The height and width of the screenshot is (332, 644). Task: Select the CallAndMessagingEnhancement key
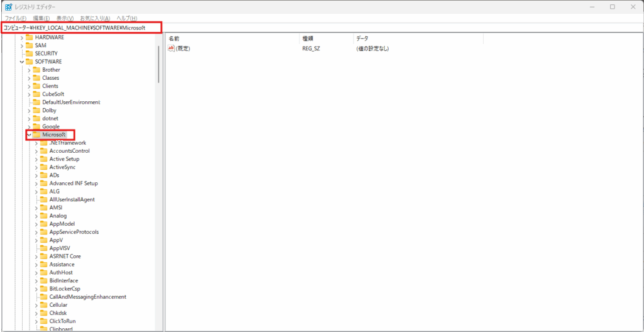87,297
